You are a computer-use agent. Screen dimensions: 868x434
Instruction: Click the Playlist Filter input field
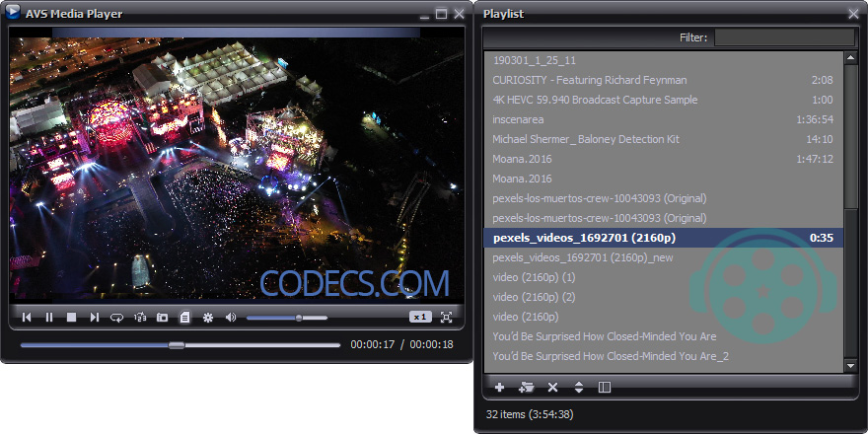[784, 37]
